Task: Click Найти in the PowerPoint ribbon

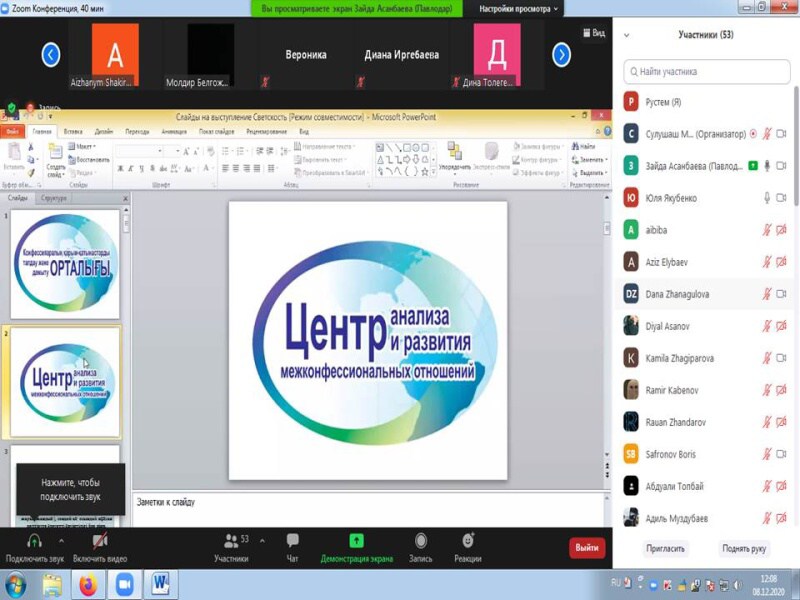Action: tap(583, 146)
